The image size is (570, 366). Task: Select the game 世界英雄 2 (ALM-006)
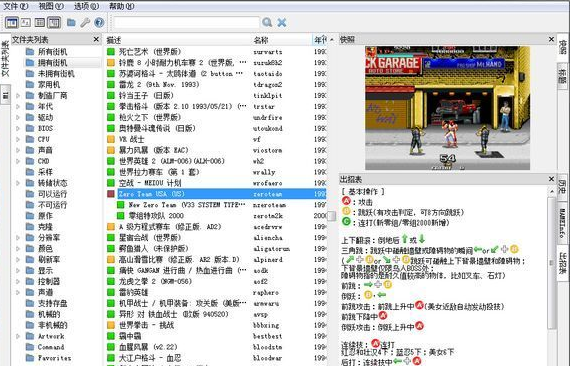click(x=172, y=161)
